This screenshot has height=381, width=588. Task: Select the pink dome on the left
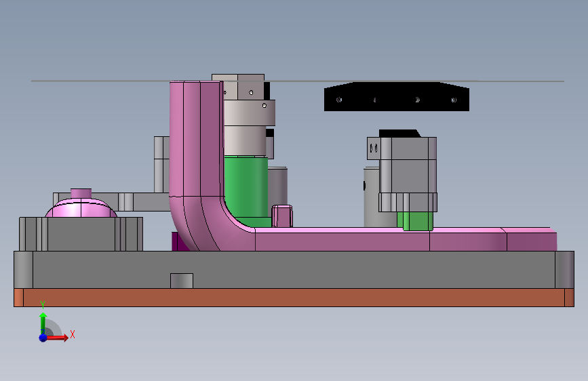pyautogui.click(x=81, y=208)
